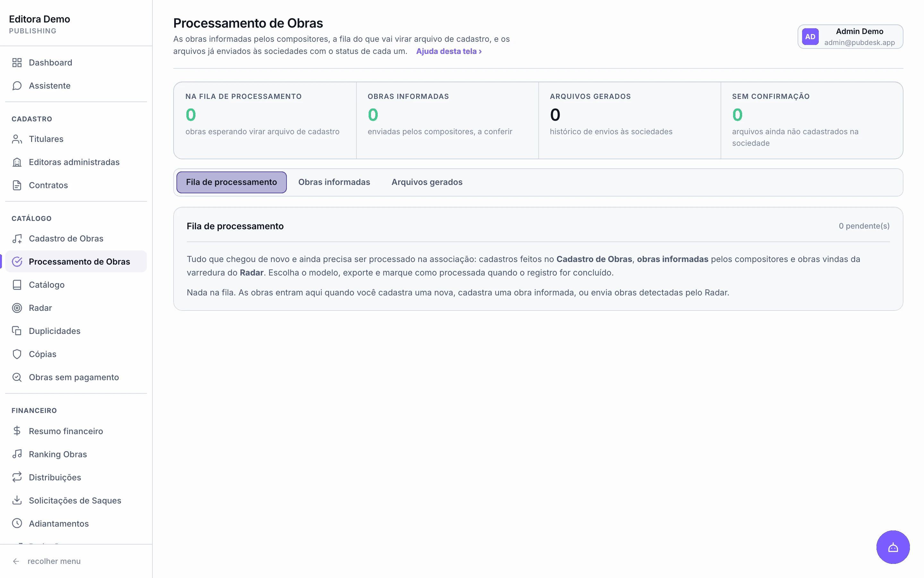Open the Assistente chat bubble icon
924x578 pixels.
pyautogui.click(x=17, y=86)
